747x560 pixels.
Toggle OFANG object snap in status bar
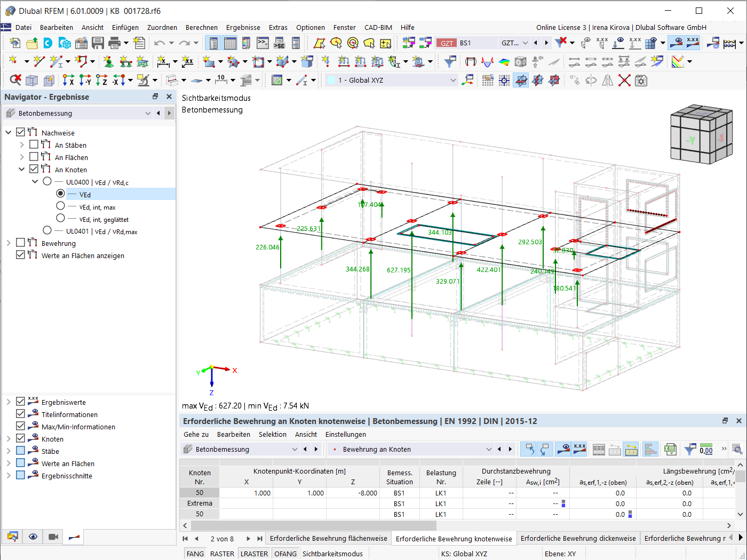(x=285, y=554)
